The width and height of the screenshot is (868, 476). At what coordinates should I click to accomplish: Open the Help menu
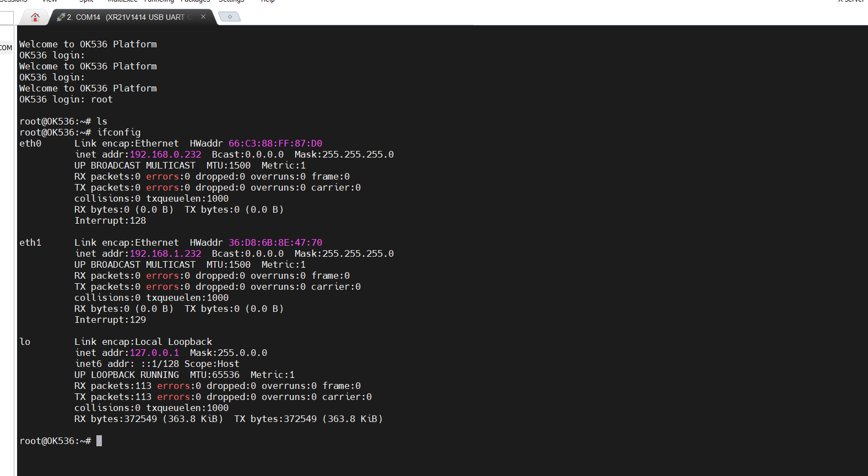click(268, 1)
